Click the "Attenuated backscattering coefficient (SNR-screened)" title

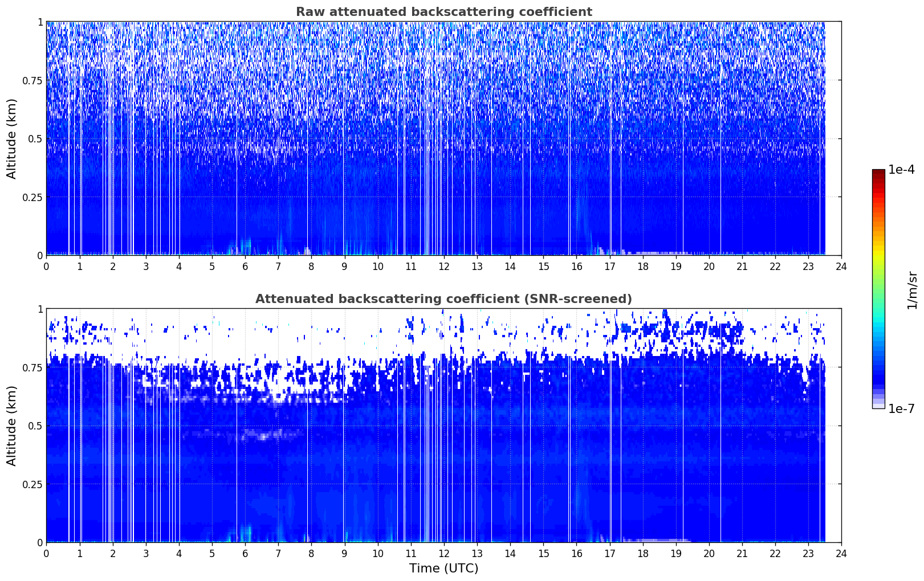pos(443,299)
